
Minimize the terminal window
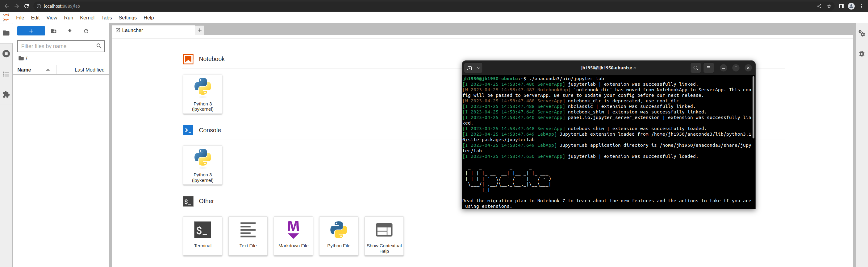[724, 68]
